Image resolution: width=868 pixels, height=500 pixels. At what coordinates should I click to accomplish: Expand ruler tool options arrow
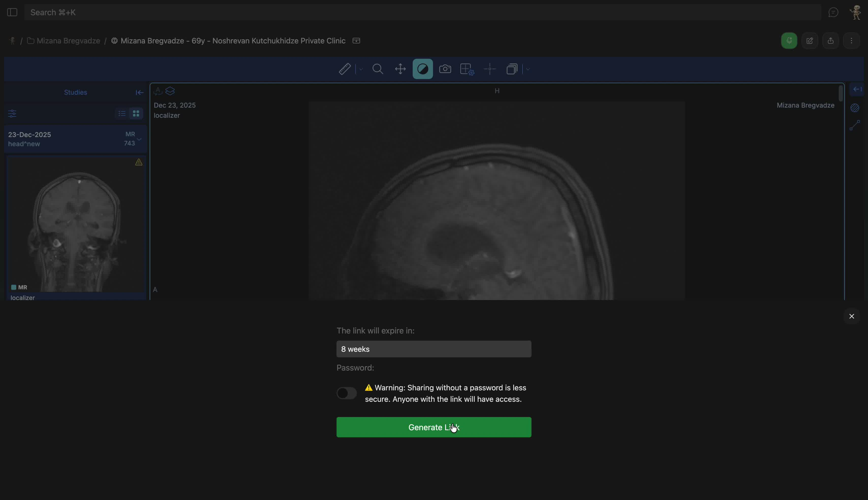pos(361,69)
